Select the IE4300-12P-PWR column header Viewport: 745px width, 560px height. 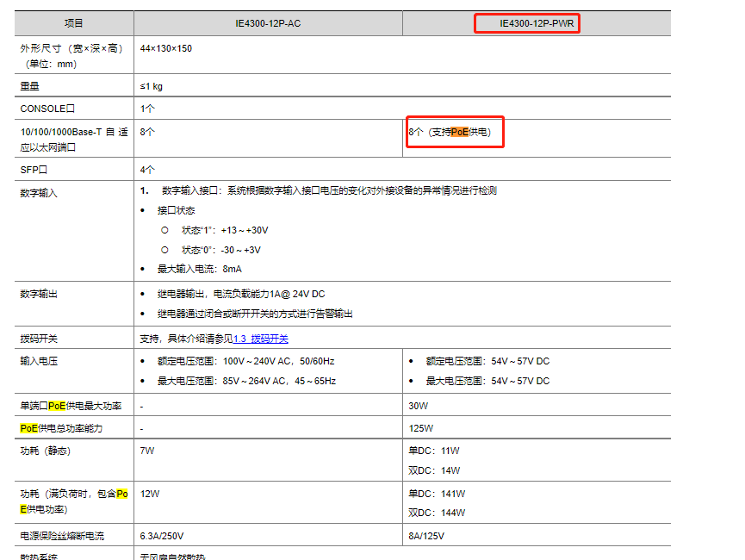tap(537, 23)
